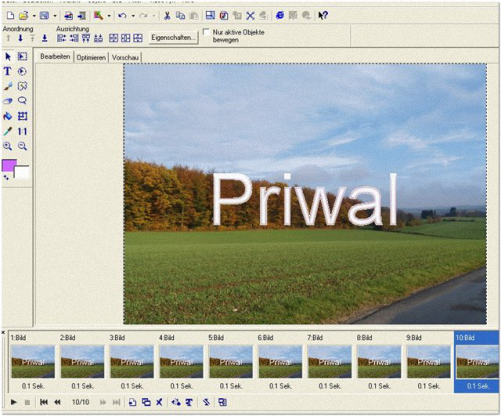Expand the Open file dropdown arrow
Viewport: 501px width, 416px height.
coord(34,16)
